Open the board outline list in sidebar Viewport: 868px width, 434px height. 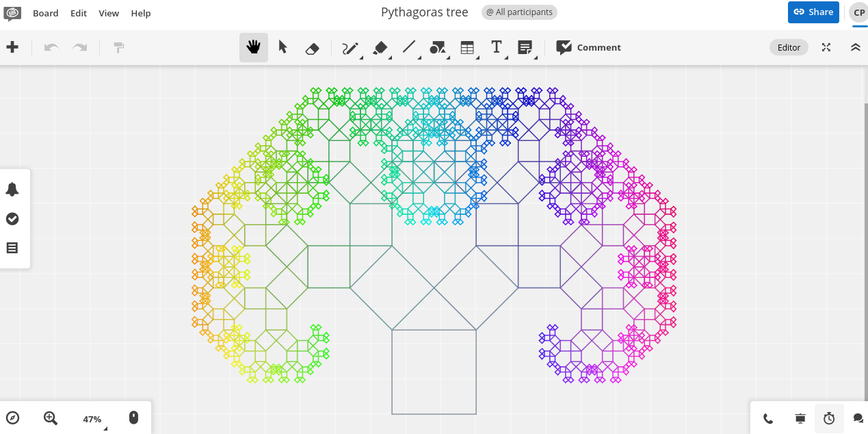coord(12,248)
